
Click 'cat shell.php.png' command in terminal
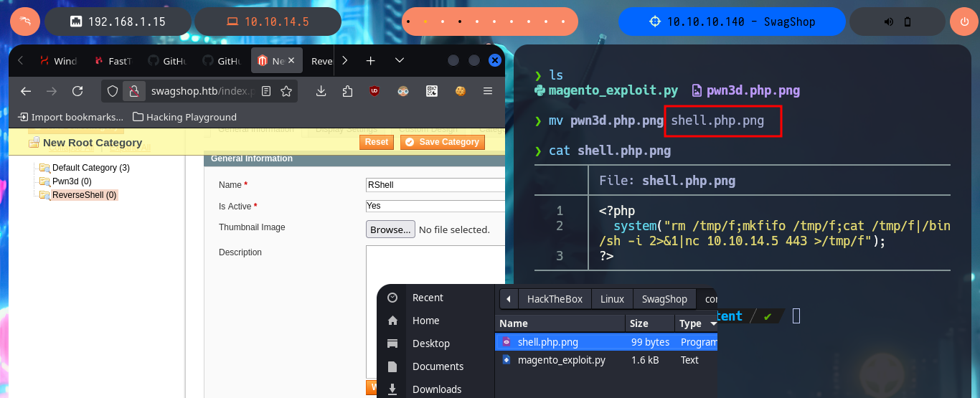click(610, 151)
